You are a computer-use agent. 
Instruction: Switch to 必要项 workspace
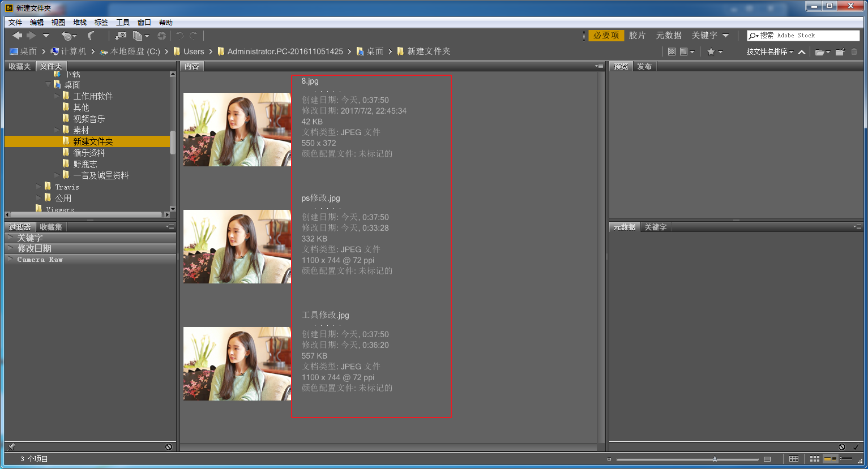tap(606, 35)
